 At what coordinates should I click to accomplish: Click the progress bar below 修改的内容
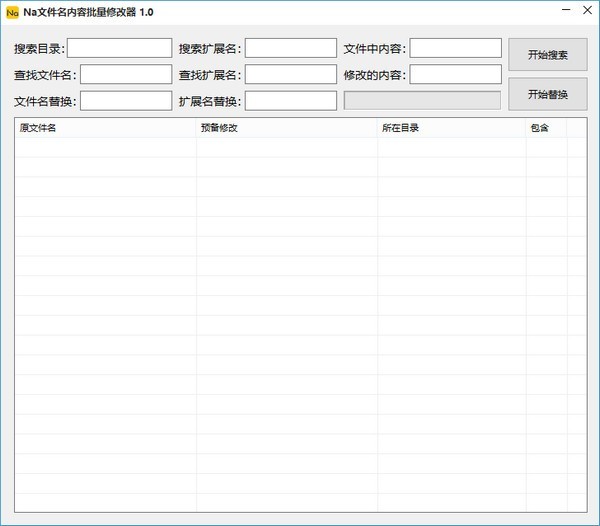click(x=421, y=100)
